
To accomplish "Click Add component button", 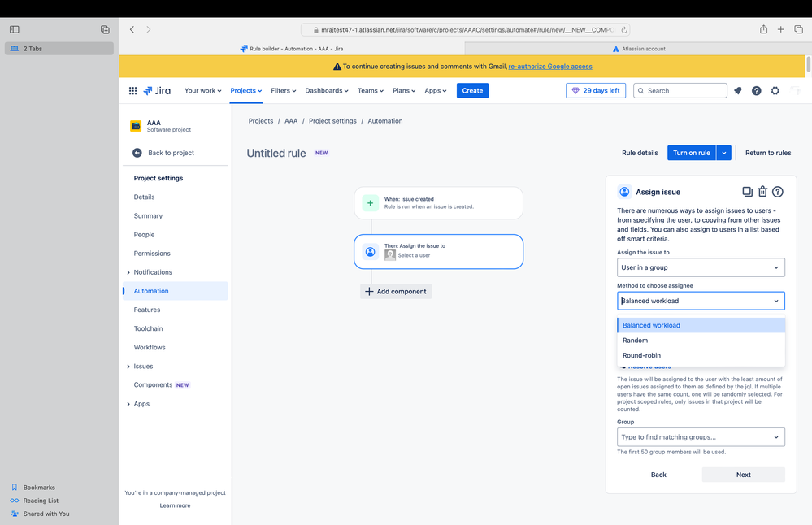I will [x=396, y=292].
